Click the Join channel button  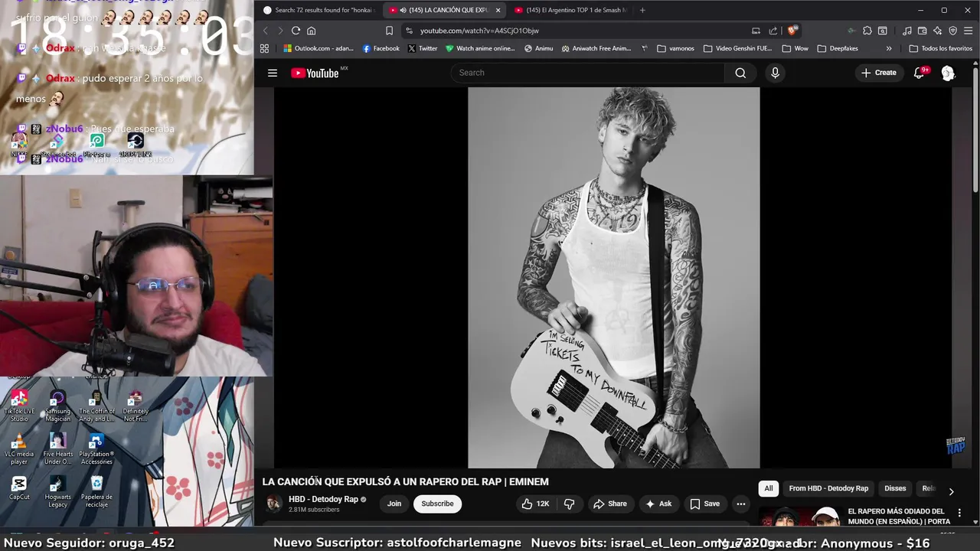(394, 504)
